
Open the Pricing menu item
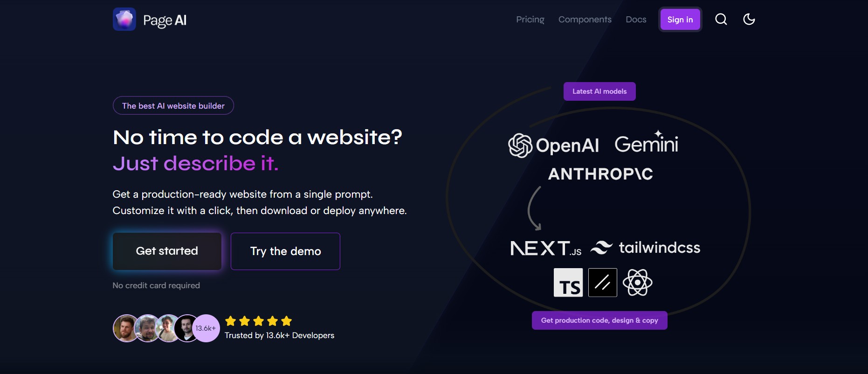point(530,20)
